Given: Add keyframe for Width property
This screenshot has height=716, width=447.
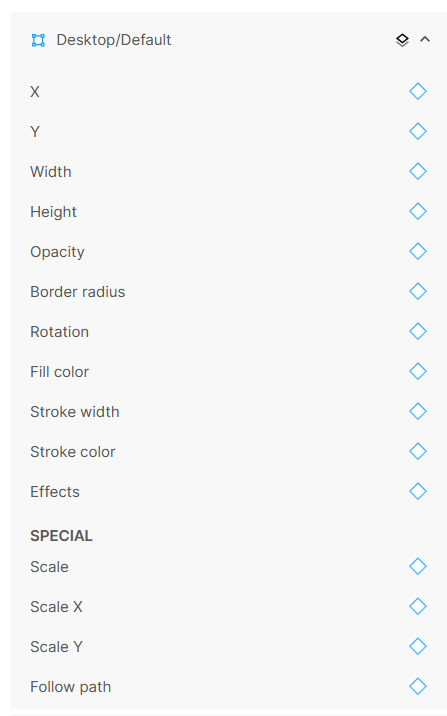Looking at the screenshot, I should (418, 171).
